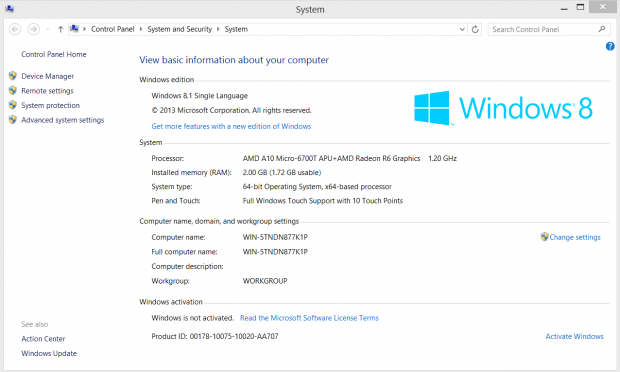The image size is (620, 372).
Task: Open the recent locations dropdown arrow
Action: coord(47,29)
